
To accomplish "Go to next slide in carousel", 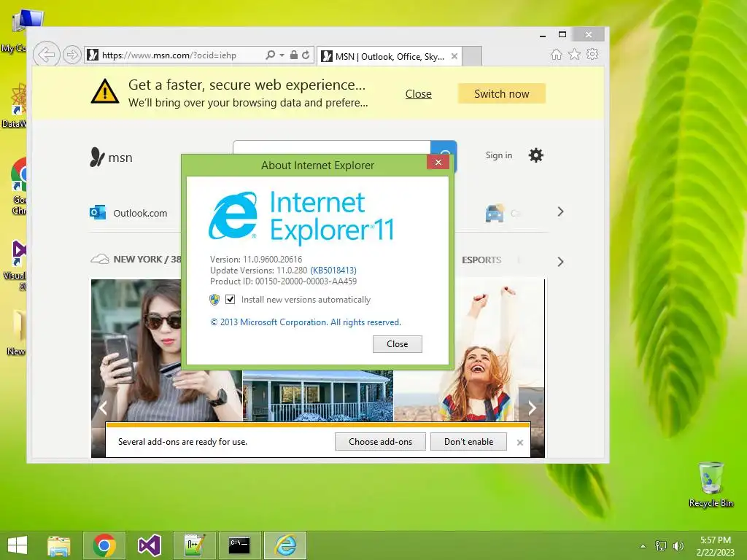I will click(x=532, y=408).
